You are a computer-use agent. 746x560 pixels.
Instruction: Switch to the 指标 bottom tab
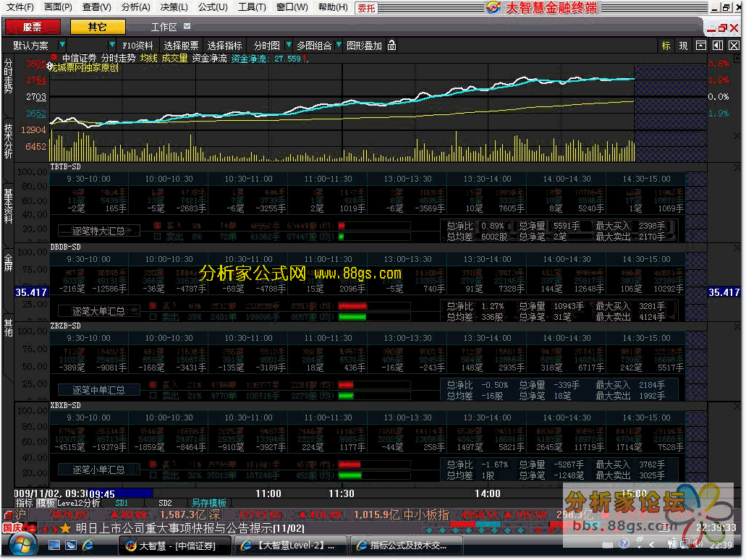pos(25,503)
